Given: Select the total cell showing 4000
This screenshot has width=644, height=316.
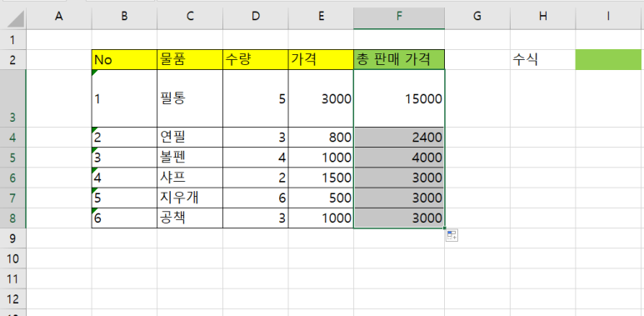Looking at the screenshot, I should click(x=399, y=158).
